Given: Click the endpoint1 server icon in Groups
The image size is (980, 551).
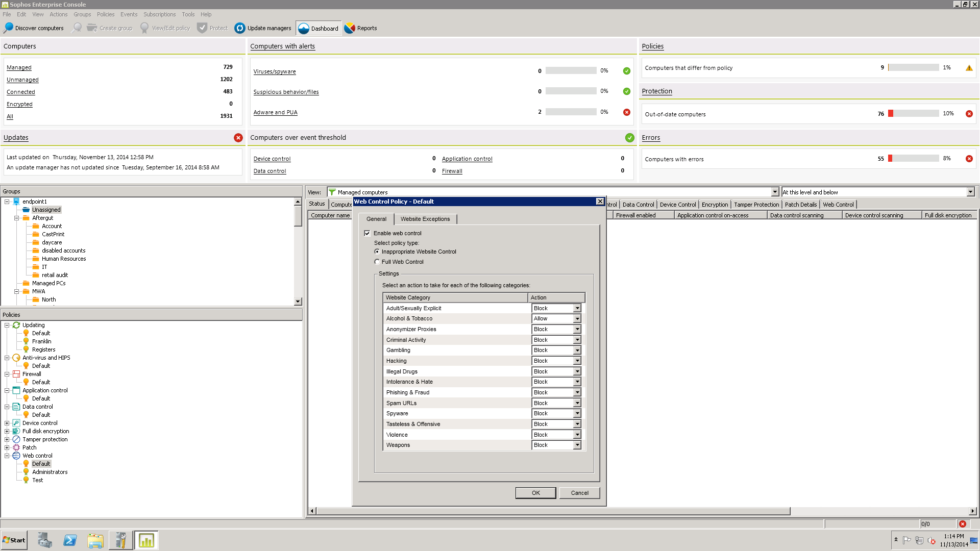Looking at the screenshot, I should [16, 202].
